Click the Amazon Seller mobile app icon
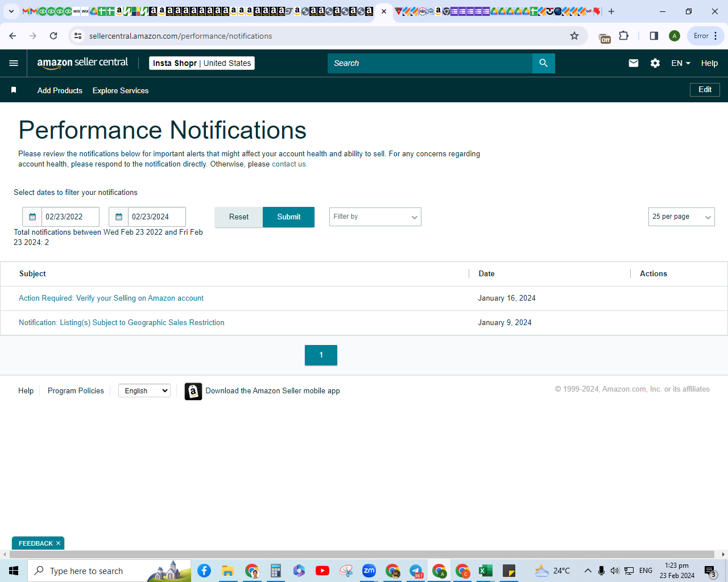Viewport: 728px width, 582px height. coord(193,391)
